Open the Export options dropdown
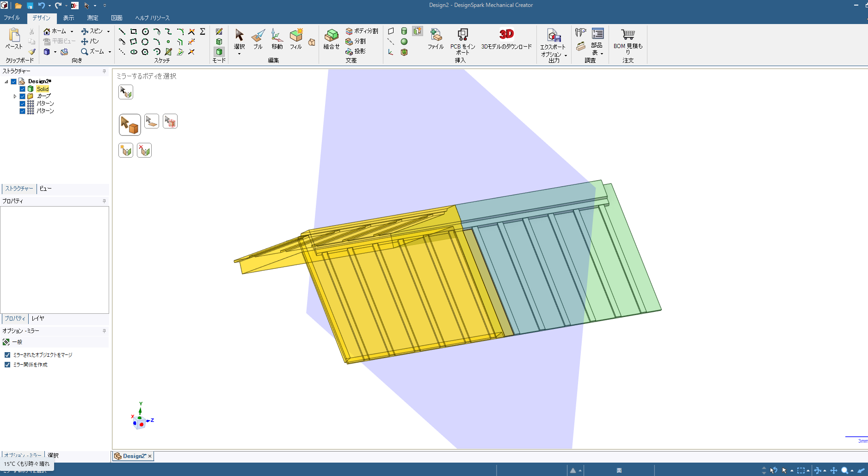This screenshot has width=868, height=476. pos(566,55)
